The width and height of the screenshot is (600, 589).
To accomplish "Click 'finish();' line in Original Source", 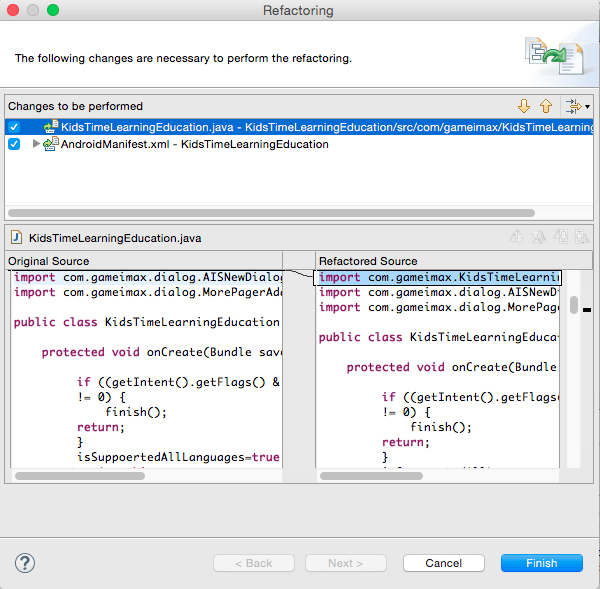I will tap(136, 412).
